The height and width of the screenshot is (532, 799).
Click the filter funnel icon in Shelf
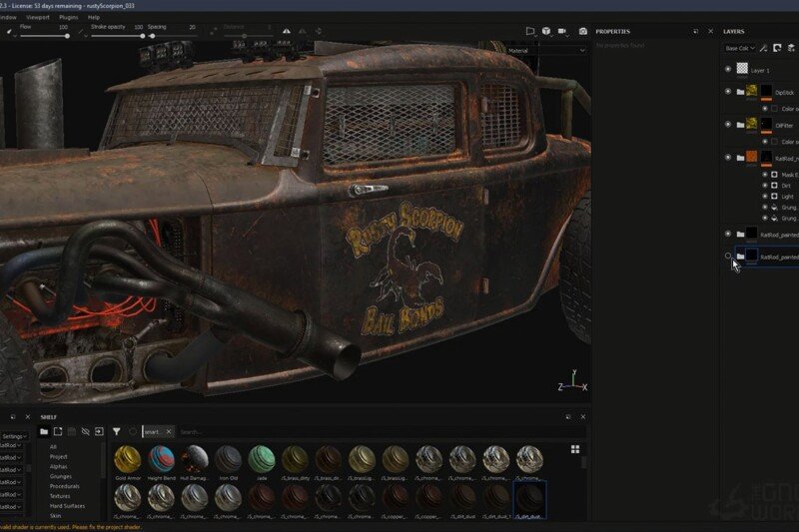pyautogui.click(x=117, y=431)
